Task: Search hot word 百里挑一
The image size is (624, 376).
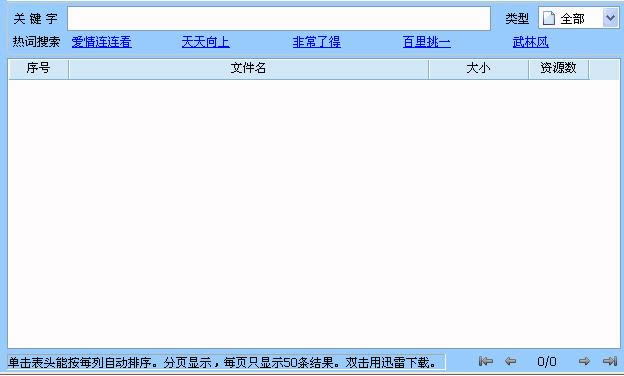Action: pos(427,42)
